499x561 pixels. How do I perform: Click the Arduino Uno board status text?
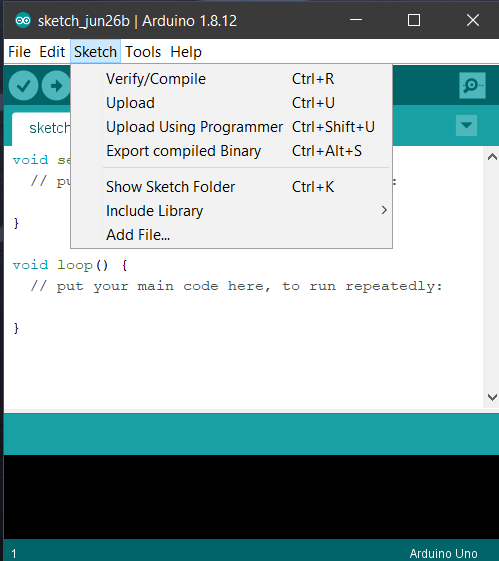pyautogui.click(x=443, y=553)
